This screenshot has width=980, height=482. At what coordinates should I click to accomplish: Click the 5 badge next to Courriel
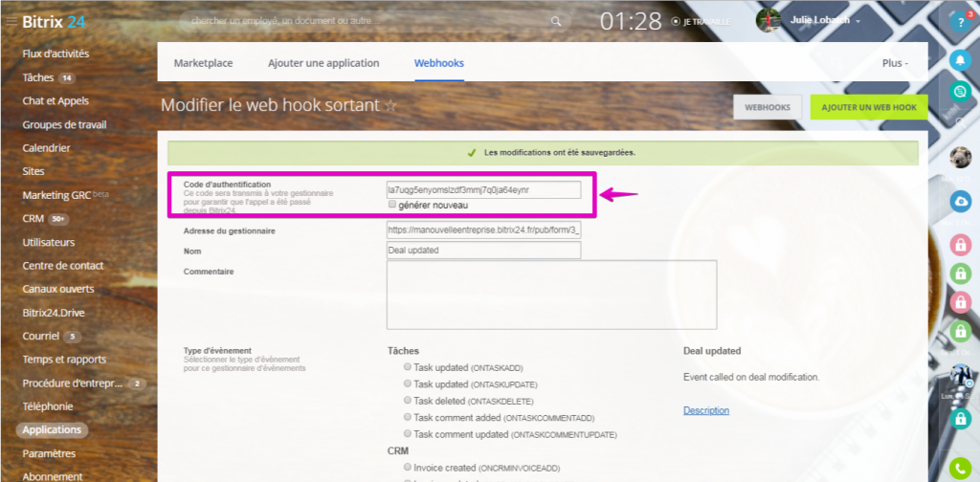[72, 337]
